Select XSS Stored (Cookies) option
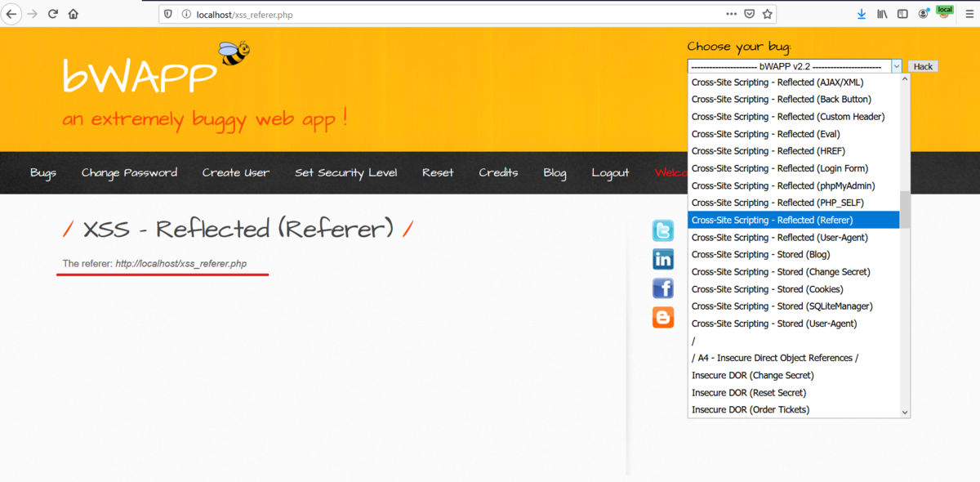The image size is (980, 482). 794,289
